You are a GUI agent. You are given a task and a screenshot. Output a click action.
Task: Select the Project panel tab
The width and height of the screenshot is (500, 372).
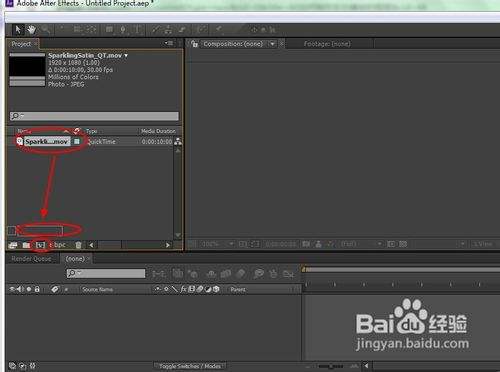click(21, 44)
